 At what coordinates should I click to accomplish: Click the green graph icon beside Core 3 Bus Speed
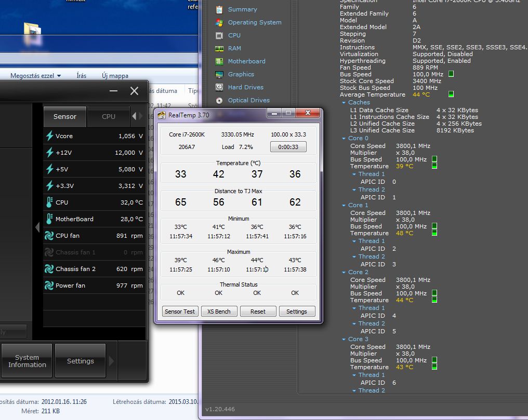[x=434, y=360]
